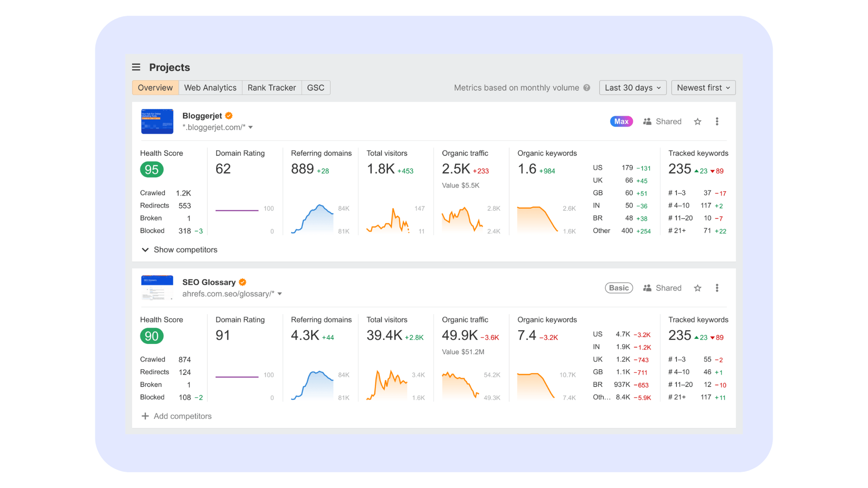Screen dimensions: 868x488
Task: Click the Max plan badge
Action: (621, 122)
